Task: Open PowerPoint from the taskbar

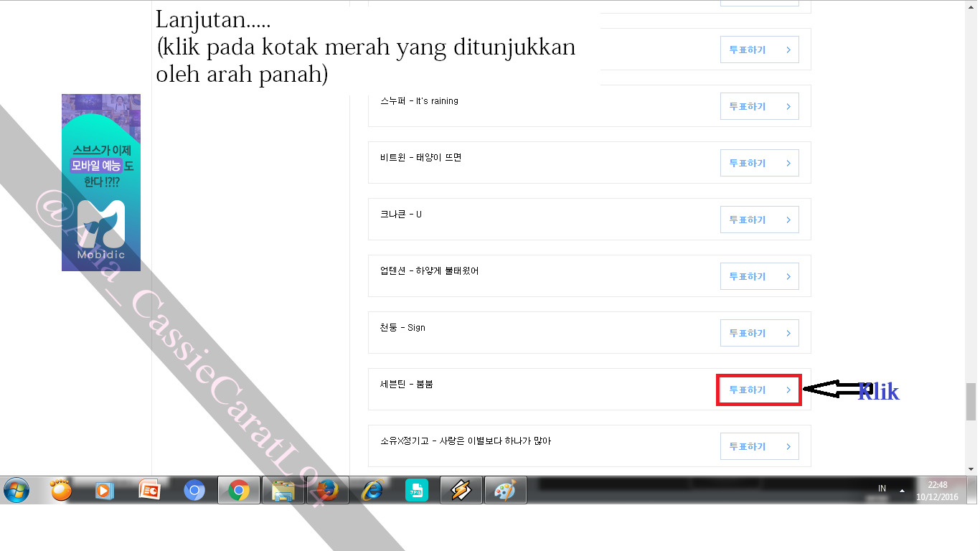Action: [x=149, y=490]
